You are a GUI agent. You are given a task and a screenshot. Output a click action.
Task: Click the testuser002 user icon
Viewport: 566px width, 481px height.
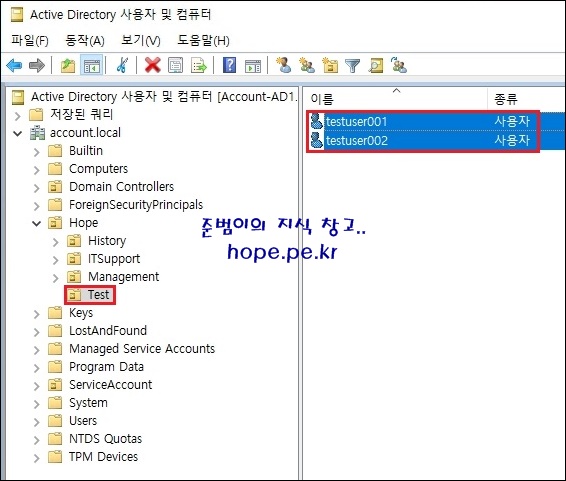(317, 140)
